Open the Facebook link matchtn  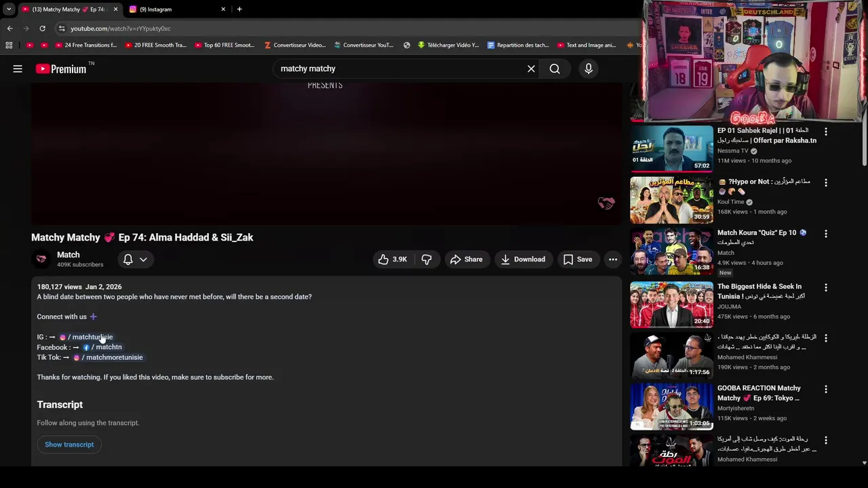[x=102, y=347]
